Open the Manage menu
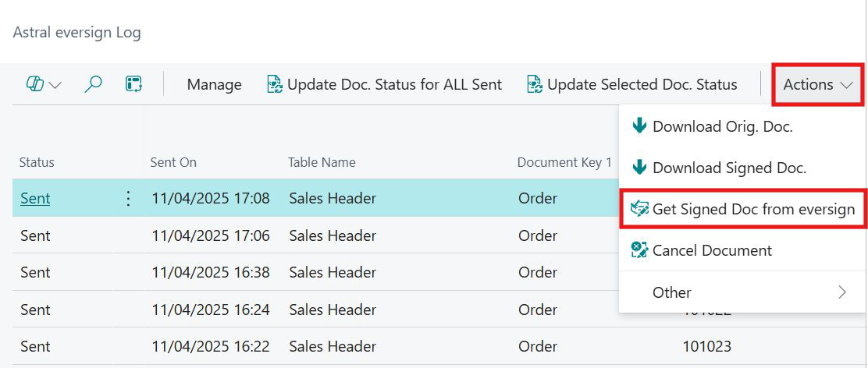Viewport: 868px width, 368px height. 214,84
